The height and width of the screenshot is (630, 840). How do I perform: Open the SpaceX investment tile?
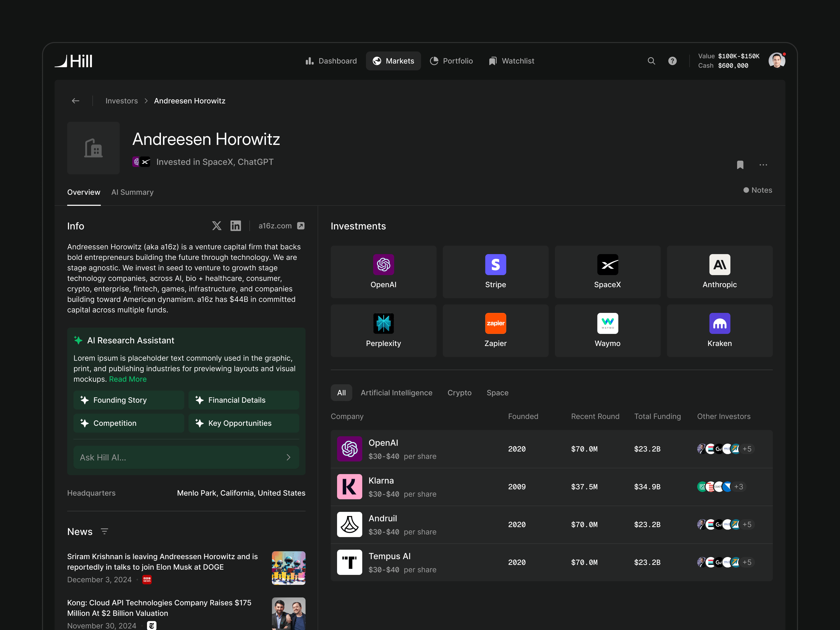point(607,271)
